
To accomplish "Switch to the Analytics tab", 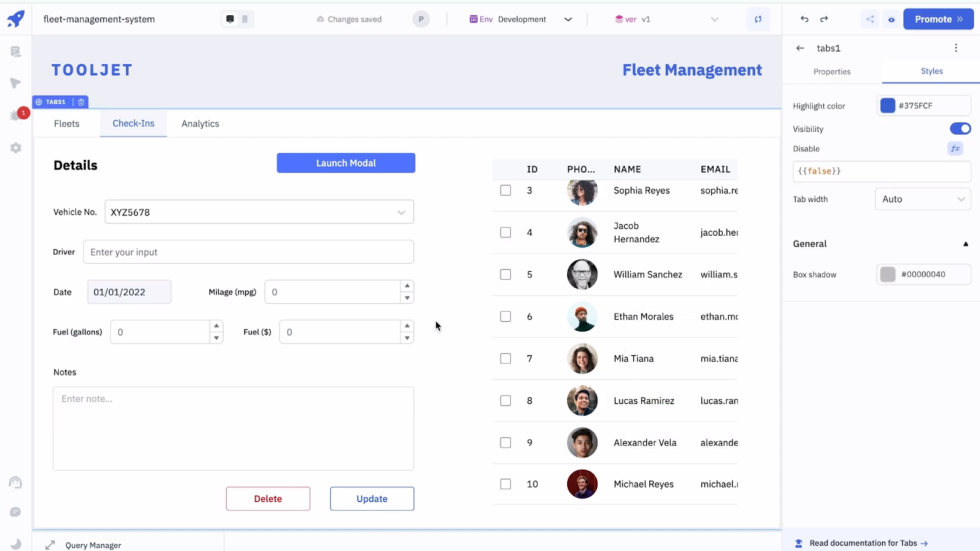I will pyautogui.click(x=200, y=123).
